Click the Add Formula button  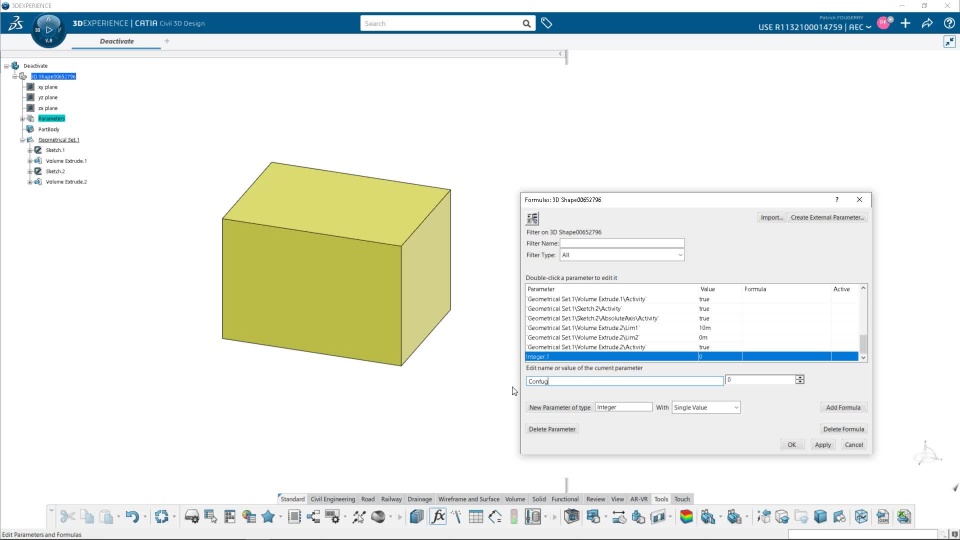tap(843, 407)
